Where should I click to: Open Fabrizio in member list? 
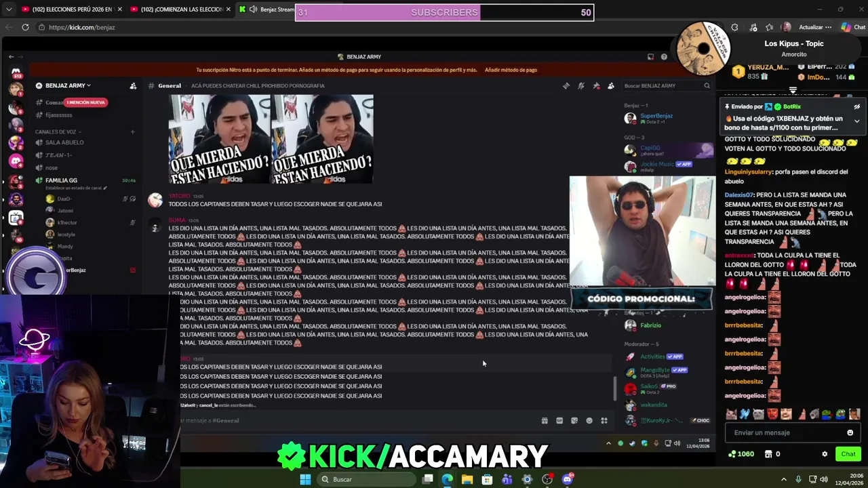(x=650, y=325)
